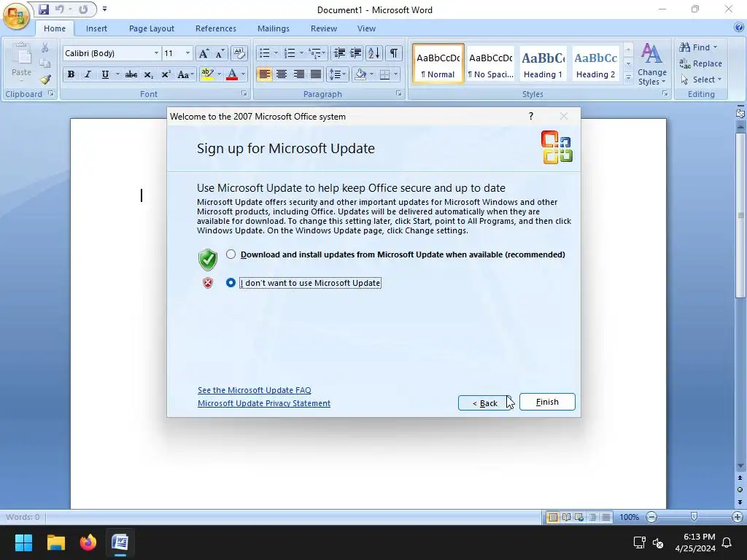Image resolution: width=747 pixels, height=560 pixels.
Task: Click the Zoom In plus button
Action: [x=737, y=517]
